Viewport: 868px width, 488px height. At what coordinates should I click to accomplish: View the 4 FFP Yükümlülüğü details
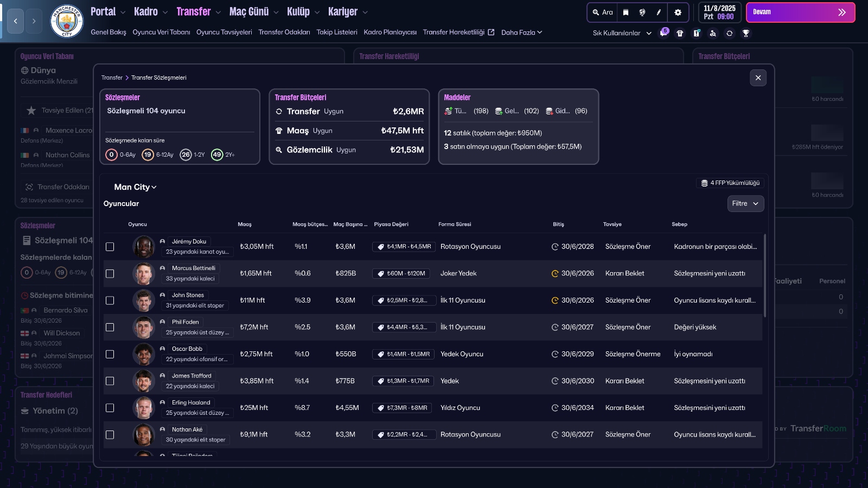[x=730, y=183]
